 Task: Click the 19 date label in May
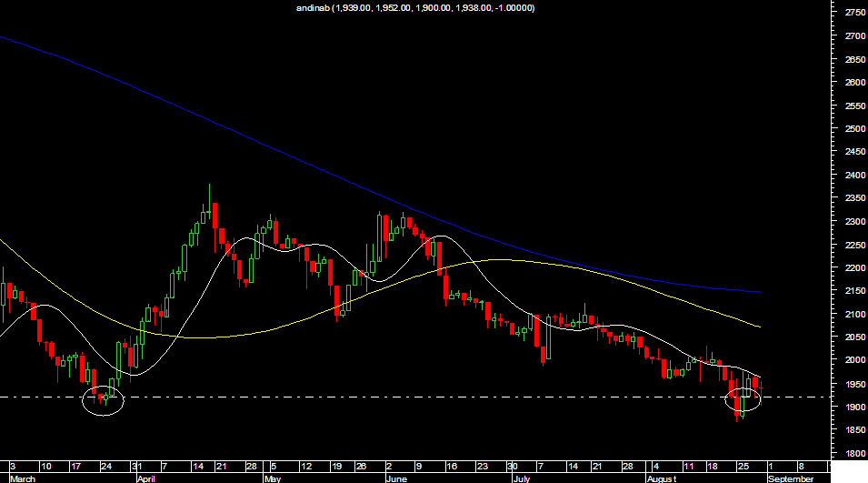point(336,467)
